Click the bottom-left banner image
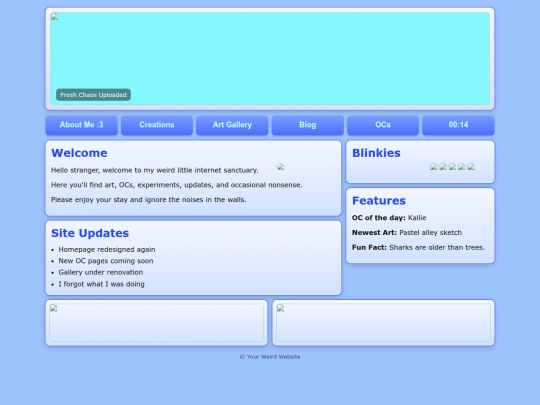 [156, 323]
